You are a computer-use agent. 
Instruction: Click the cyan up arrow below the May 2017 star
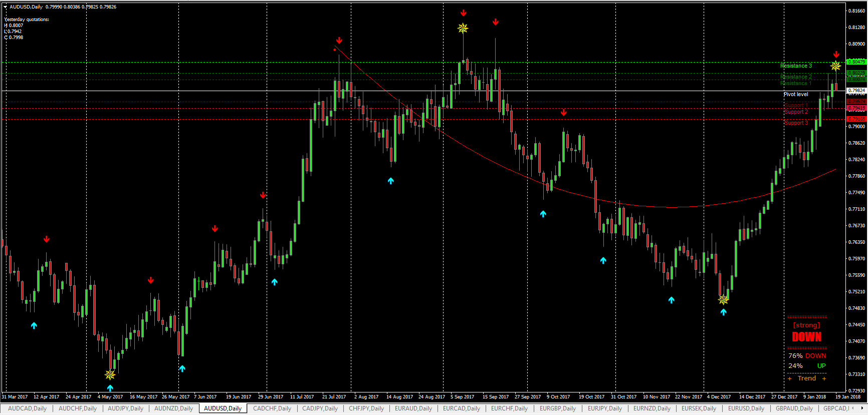click(110, 387)
